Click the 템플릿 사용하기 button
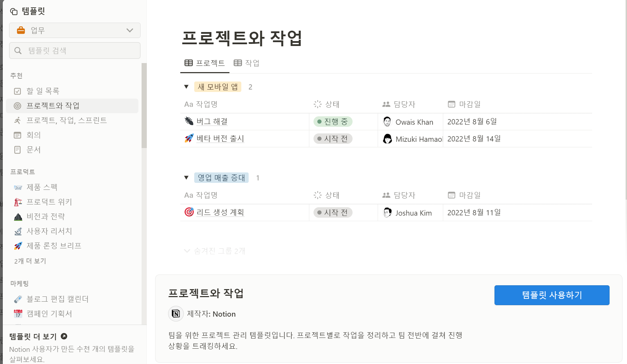The width and height of the screenshot is (627, 364). point(552,295)
